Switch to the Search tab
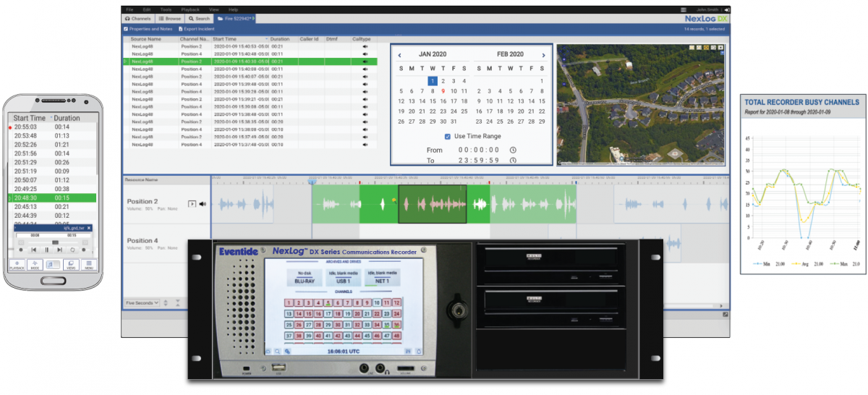Screen dimensions: 868x395 point(199,18)
